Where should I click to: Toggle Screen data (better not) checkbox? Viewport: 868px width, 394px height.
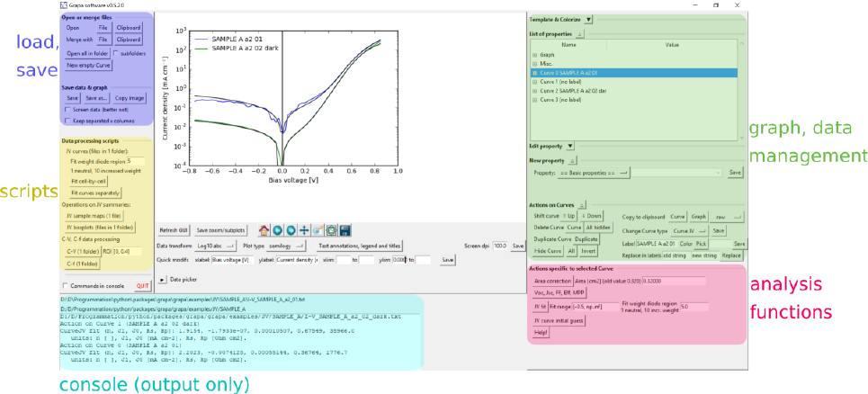pos(68,109)
